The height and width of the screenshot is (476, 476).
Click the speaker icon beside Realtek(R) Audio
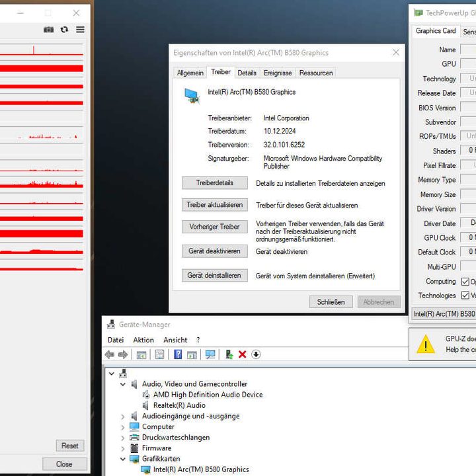click(145, 405)
